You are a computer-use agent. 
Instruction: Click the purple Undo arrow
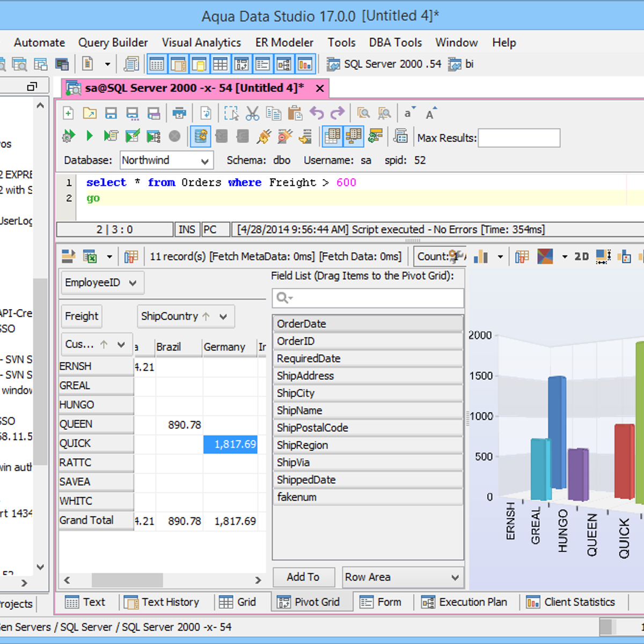[317, 113]
